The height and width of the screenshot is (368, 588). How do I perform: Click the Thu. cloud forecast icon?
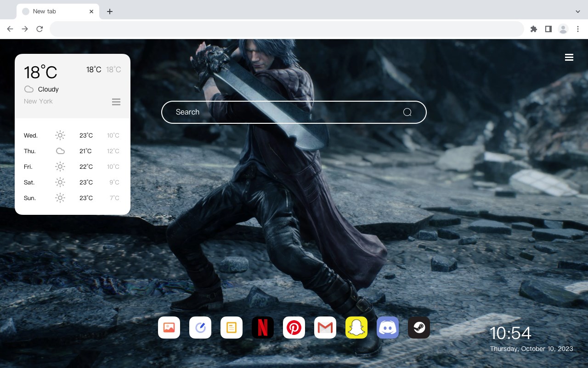pyautogui.click(x=60, y=151)
